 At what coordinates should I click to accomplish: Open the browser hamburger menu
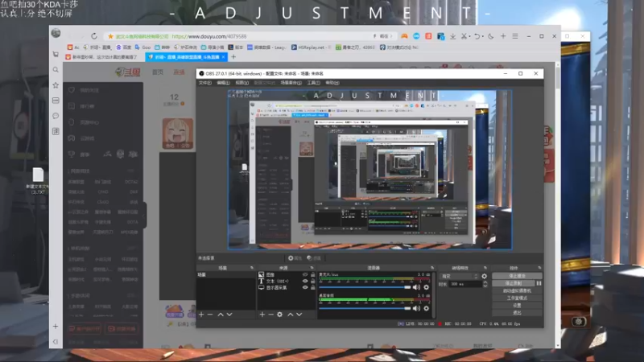(x=515, y=36)
